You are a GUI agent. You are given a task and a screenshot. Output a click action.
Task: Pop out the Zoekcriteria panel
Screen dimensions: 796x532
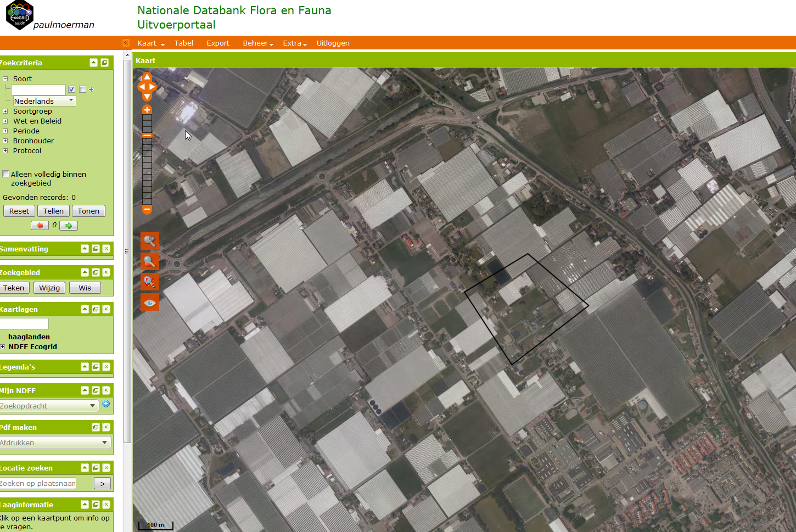(x=104, y=63)
